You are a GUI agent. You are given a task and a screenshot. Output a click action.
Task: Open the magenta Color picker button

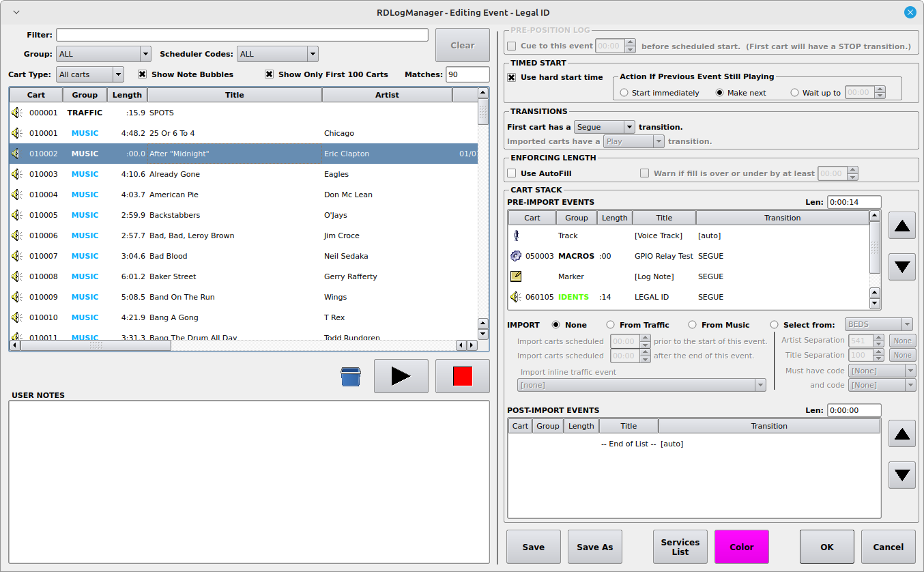coord(741,547)
